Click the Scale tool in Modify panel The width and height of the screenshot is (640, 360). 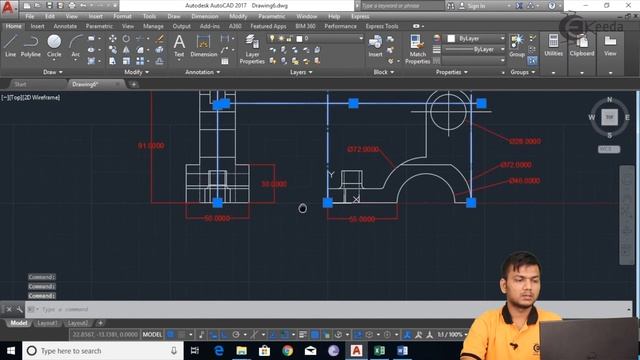tap(126, 61)
